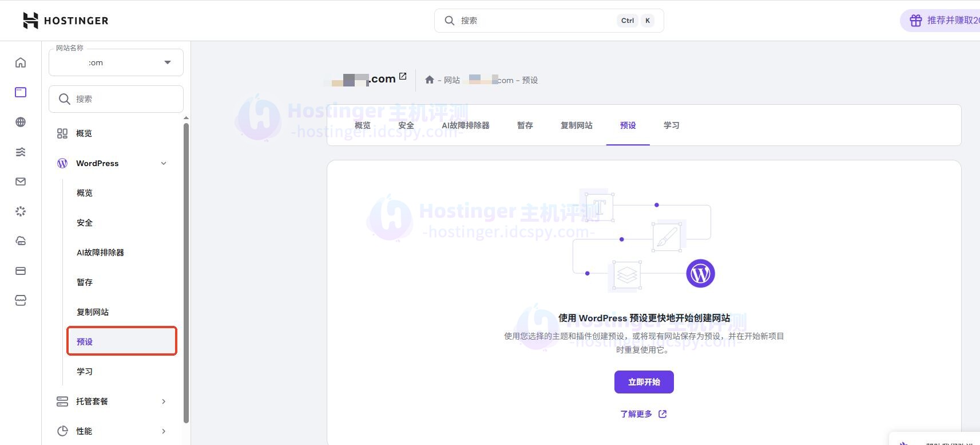This screenshot has width=980, height=445.
Task: Switch to the 暂存 tab
Action: click(x=525, y=125)
